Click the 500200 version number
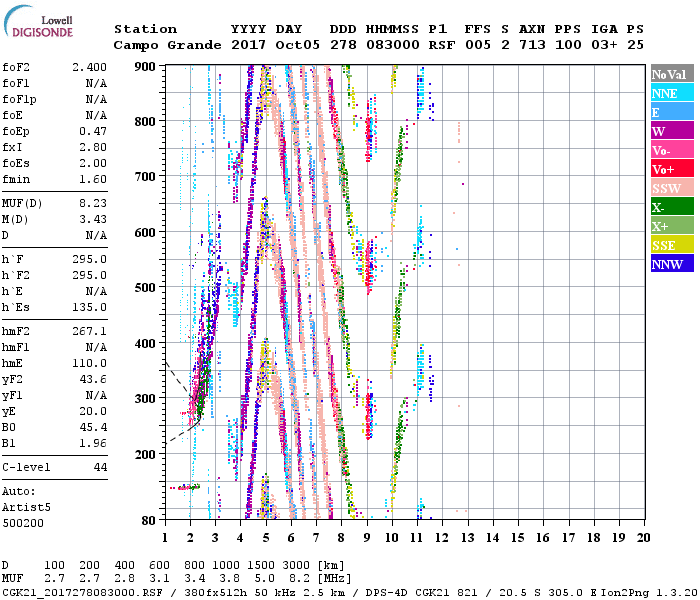This screenshot has width=700, height=600. tap(23, 523)
